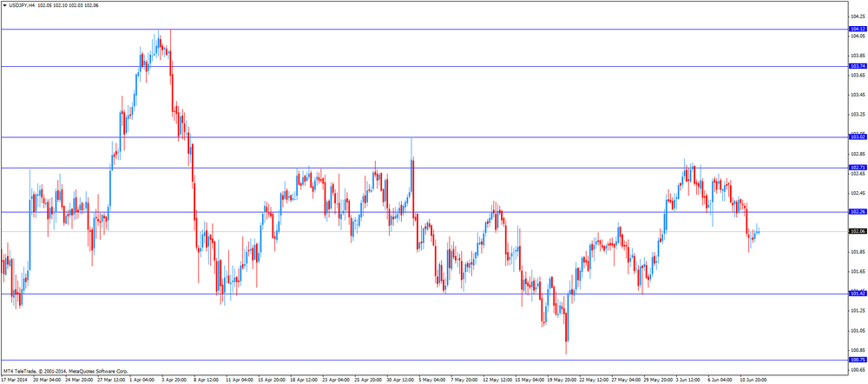Click the OHLC values 102.05 102.10 102.03 102.06

(x=68, y=4)
